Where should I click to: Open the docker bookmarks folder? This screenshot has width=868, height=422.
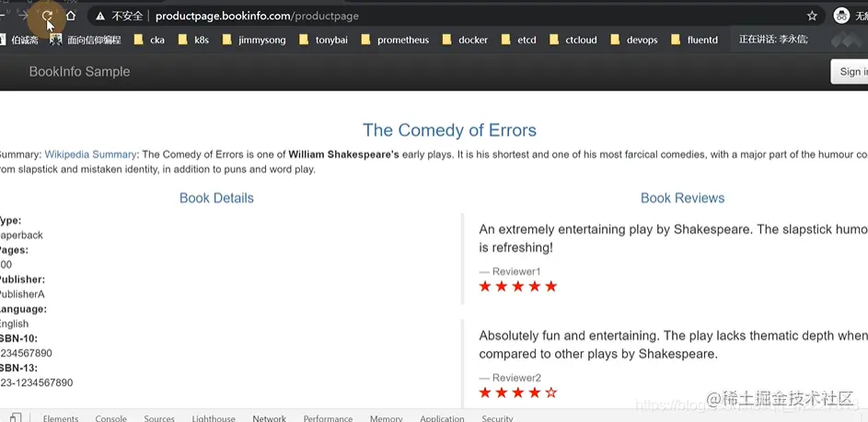click(x=466, y=40)
